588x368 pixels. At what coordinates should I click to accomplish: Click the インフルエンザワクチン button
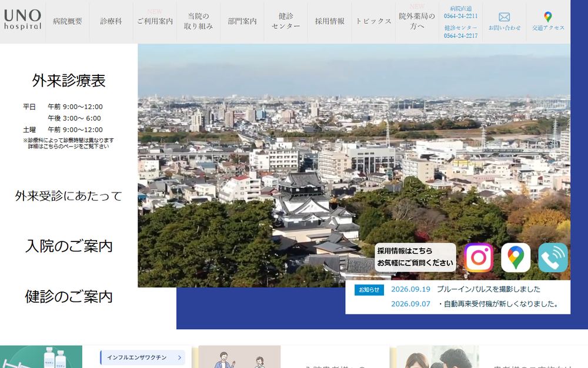(143, 357)
